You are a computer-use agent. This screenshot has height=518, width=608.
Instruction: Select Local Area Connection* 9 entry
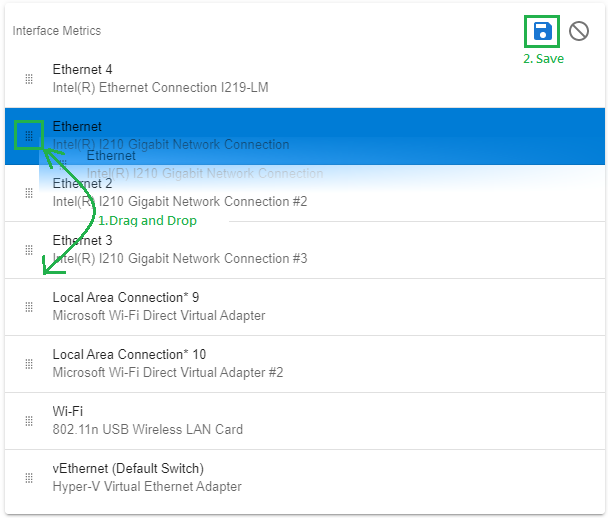point(300,307)
